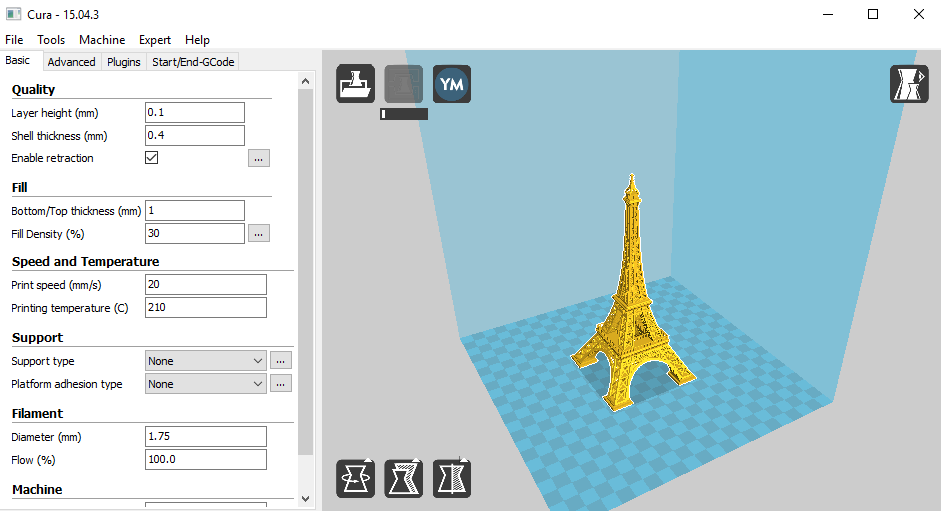This screenshot has height=511, width=941.
Task: Click the Print speed input field
Action: [206, 284]
